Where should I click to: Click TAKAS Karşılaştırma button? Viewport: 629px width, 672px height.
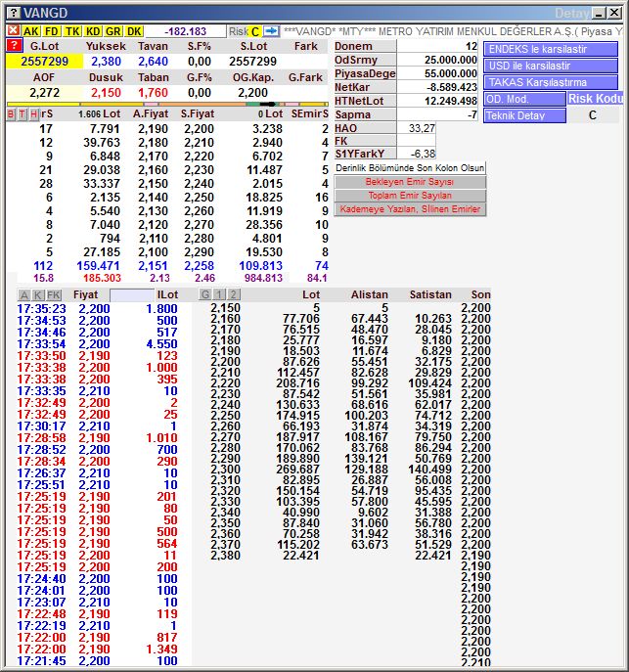click(551, 82)
